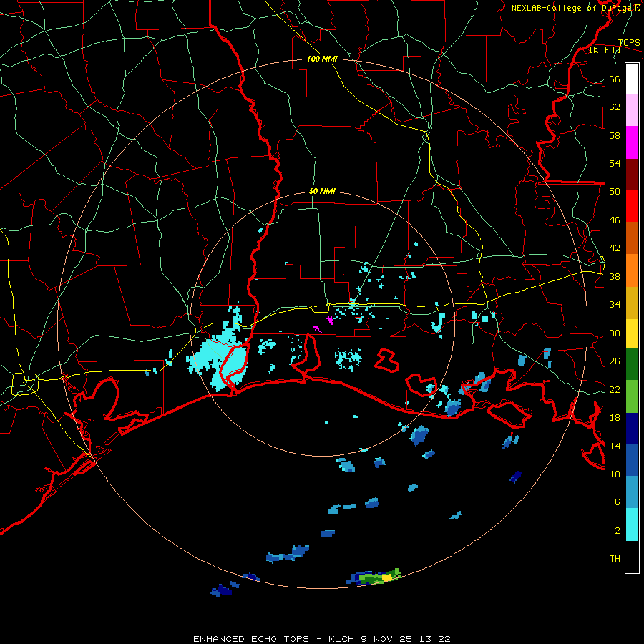Click the "42" legend value
This screenshot has width=644, height=644.
615,248
